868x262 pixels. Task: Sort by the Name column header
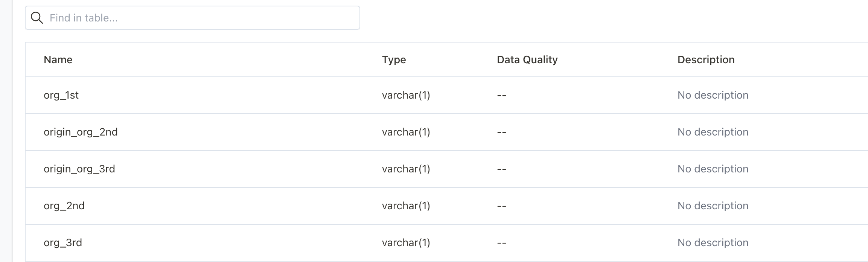[58, 59]
